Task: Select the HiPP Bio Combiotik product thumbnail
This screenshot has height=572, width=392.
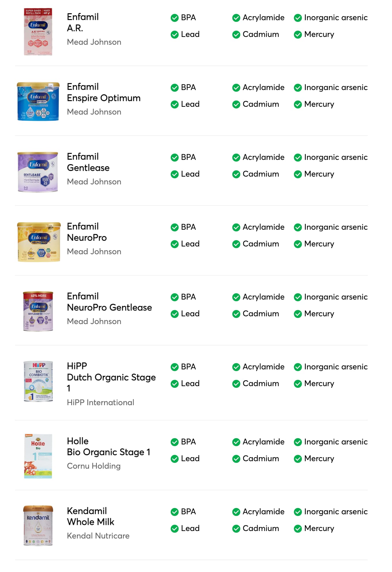Action: pos(38,381)
